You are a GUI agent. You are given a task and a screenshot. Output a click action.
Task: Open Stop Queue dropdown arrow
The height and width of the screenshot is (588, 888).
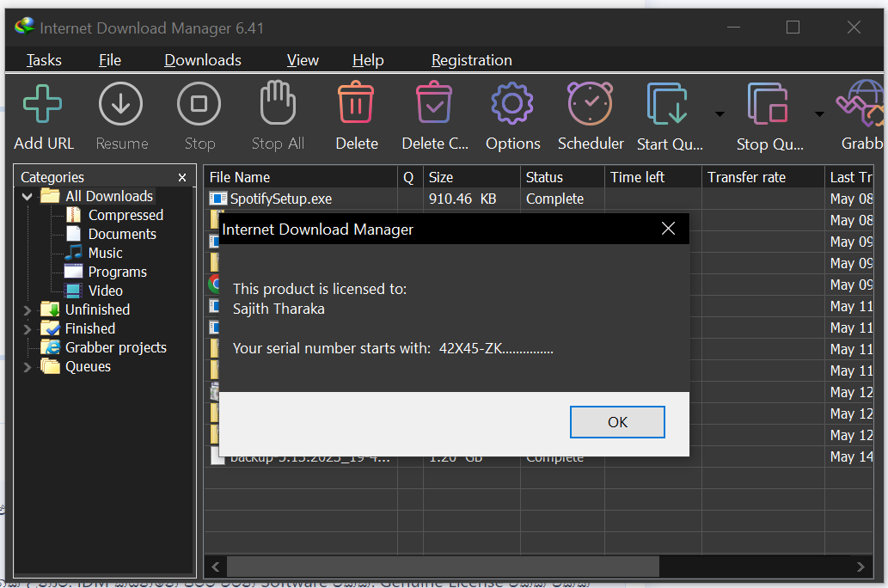tap(819, 114)
